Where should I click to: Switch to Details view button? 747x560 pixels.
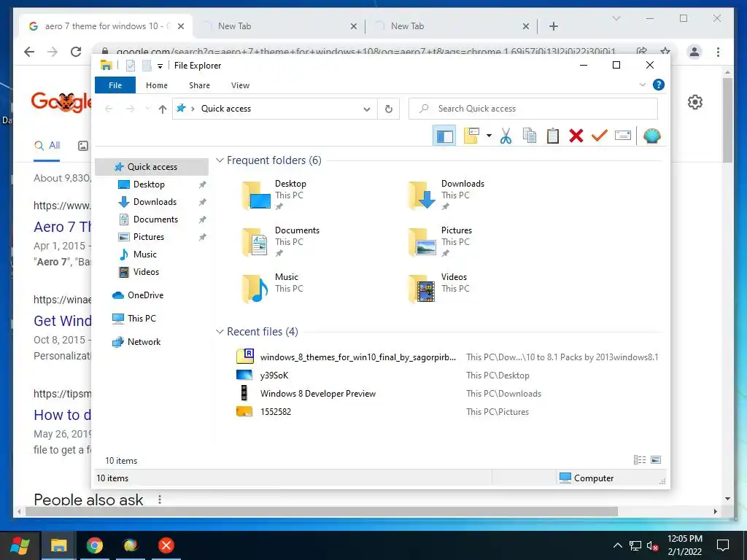(x=639, y=460)
